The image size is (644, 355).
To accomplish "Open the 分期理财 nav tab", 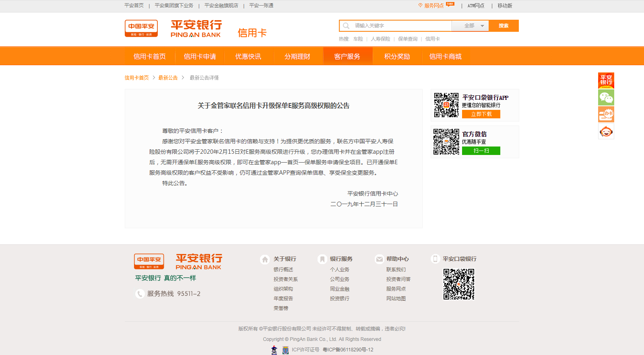I will click(x=297, y=56).
